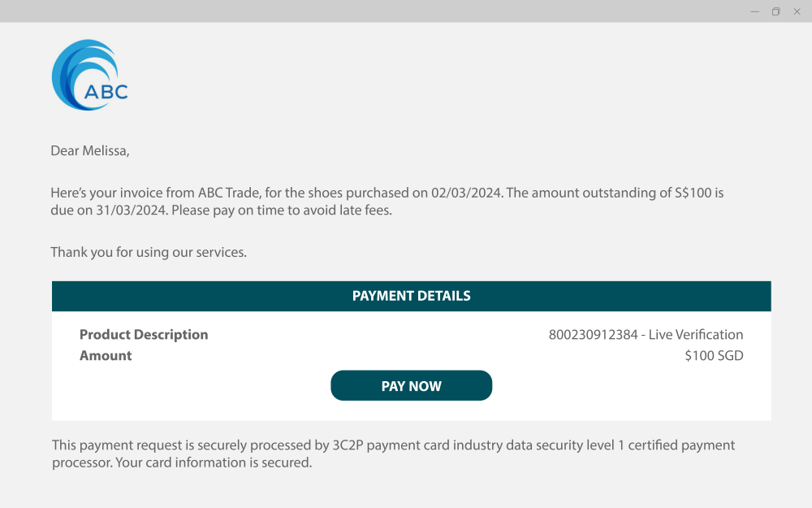The width and height of the screenshot is (812, 508).
Task: Restore down the window
Action: coord(775,11)
